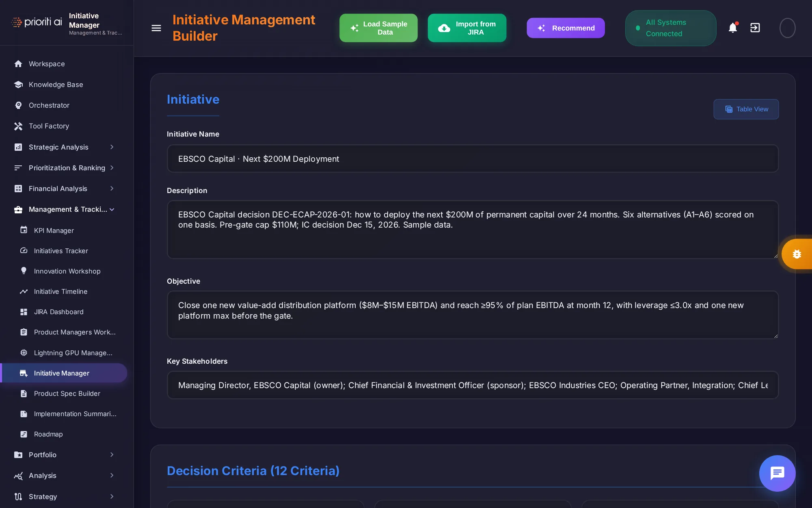This screenshot has width=812, height=508.
Task: Open Implementation Summarizer menu item
Action: tap(64, 414)
